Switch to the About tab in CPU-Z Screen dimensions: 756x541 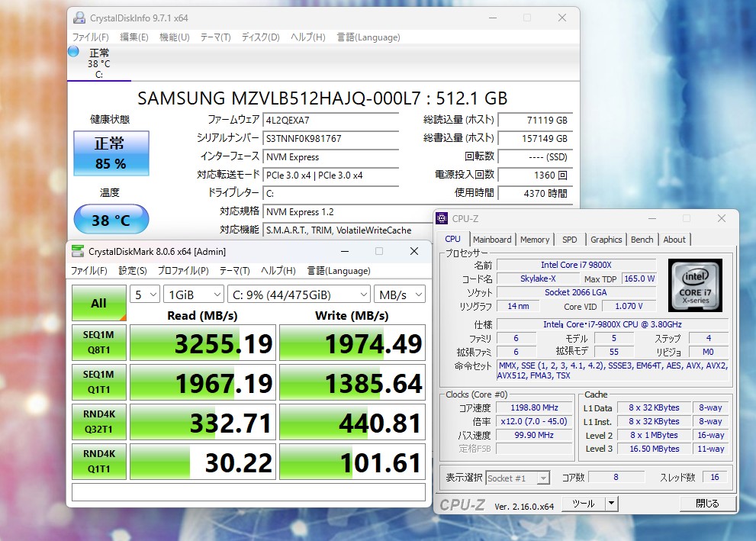click(x=674, y=239)
